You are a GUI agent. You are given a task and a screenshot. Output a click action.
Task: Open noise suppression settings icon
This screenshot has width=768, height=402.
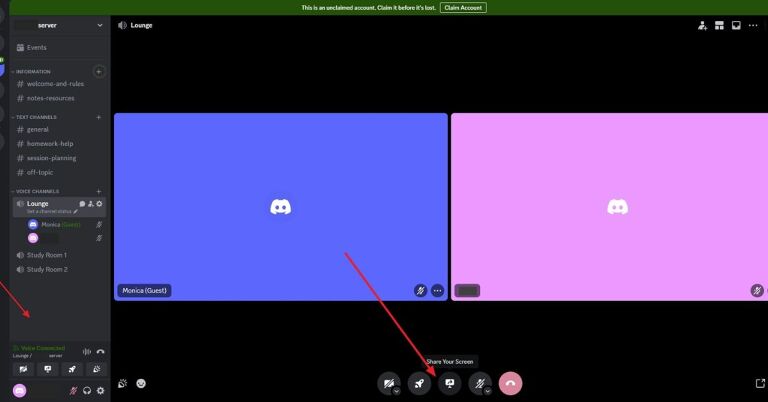(x=87, y=352)
